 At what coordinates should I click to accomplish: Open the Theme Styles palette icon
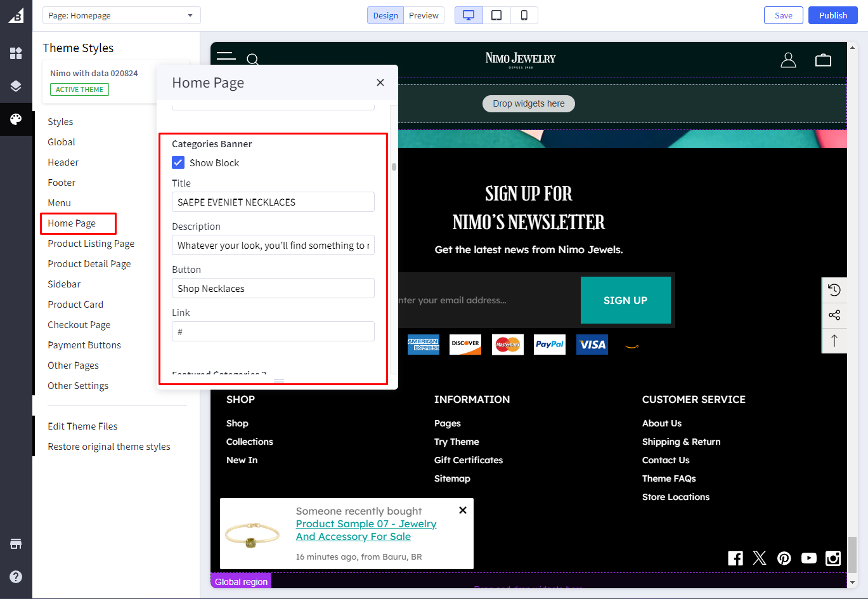[x=16, y=119]
